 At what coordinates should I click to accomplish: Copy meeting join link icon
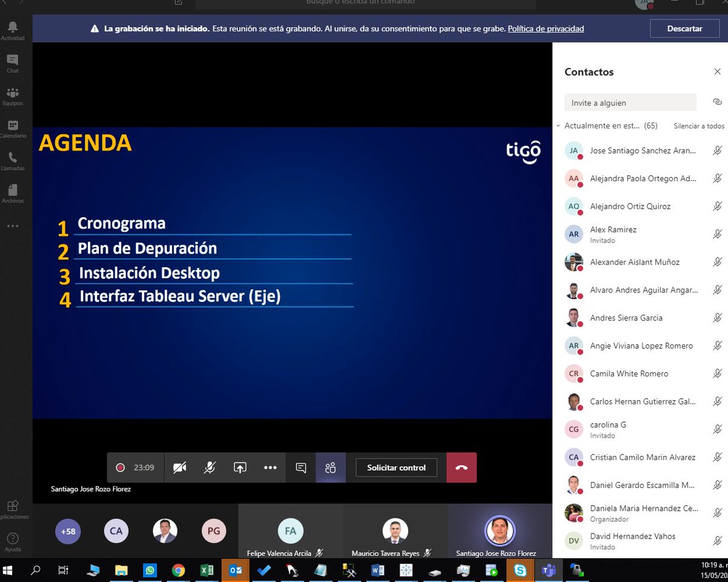click(716, 102)
